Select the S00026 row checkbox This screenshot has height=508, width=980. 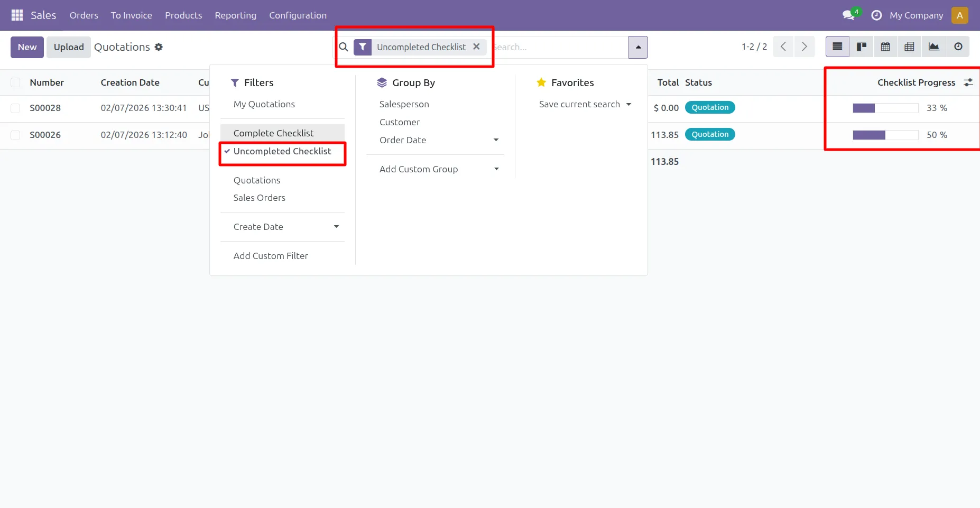[16, 135]
